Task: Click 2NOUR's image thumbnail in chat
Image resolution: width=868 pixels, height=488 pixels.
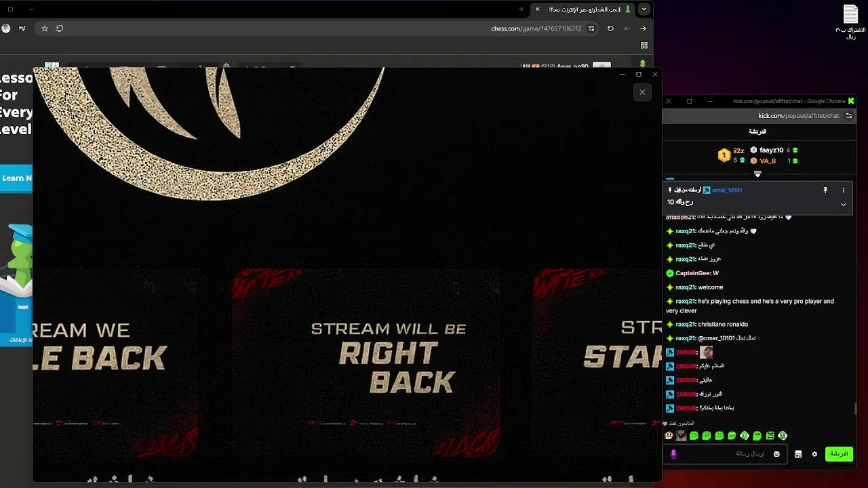Action: click(x=706, y=352)
